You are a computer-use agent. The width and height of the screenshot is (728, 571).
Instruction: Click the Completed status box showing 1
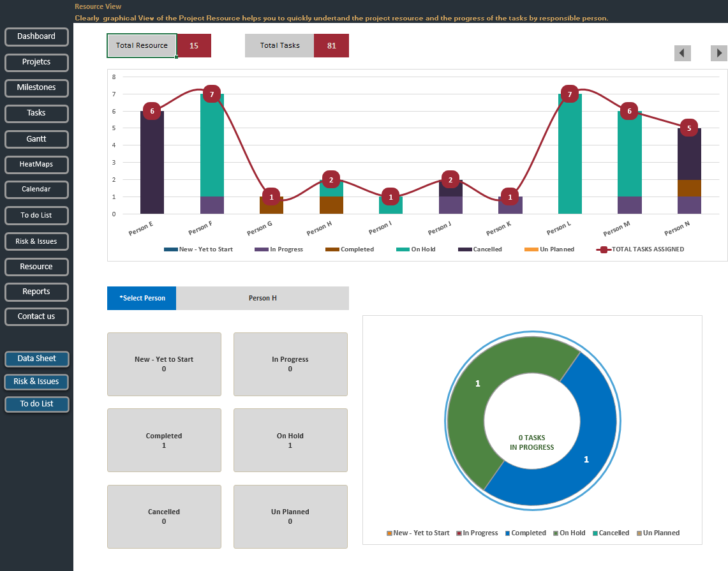coord(164,440)
